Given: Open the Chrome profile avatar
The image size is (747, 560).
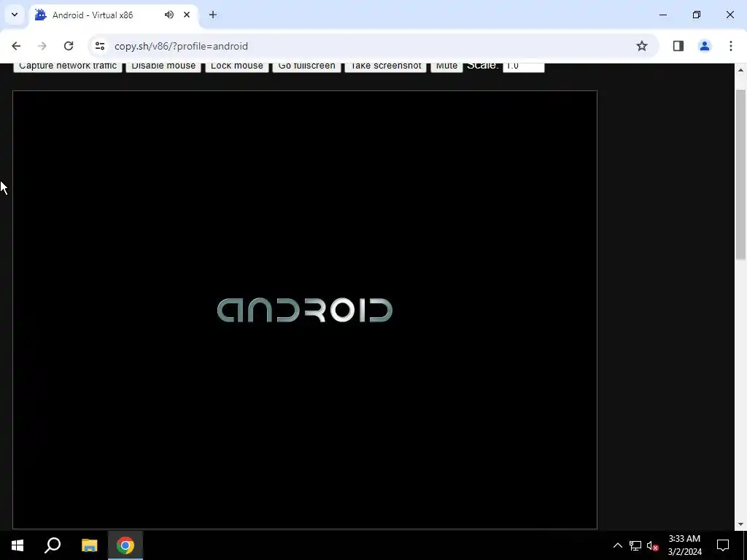Looking at the screenshot, I should point(704,46).
